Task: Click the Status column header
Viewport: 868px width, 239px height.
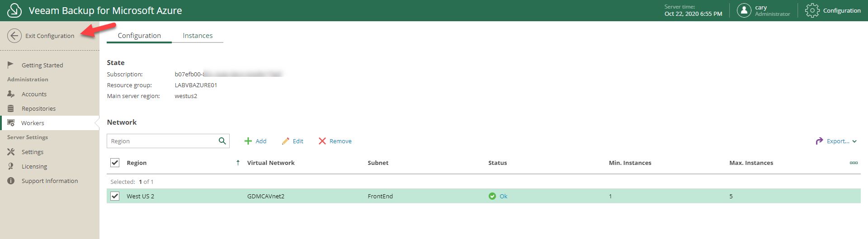Action: click(497, 163)
